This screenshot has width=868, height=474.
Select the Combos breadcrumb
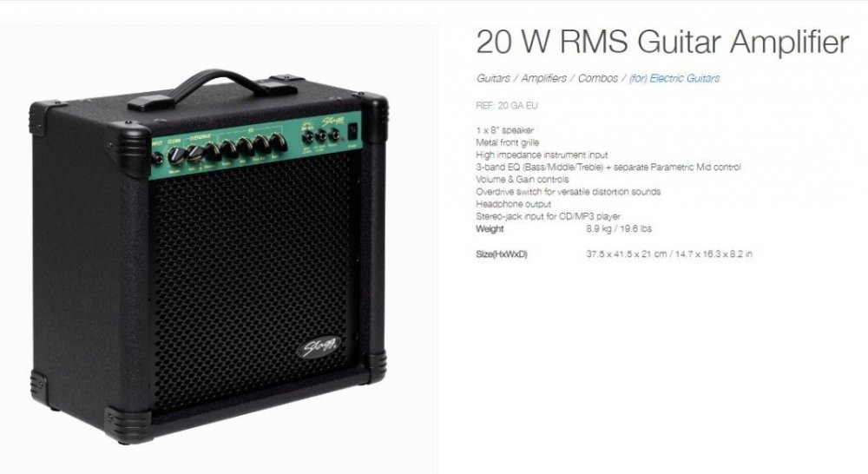598,79
